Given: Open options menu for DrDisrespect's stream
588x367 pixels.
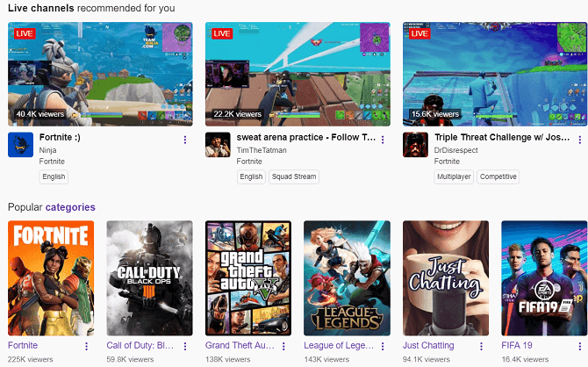Looking at the screenshot, I should (579, 140).
